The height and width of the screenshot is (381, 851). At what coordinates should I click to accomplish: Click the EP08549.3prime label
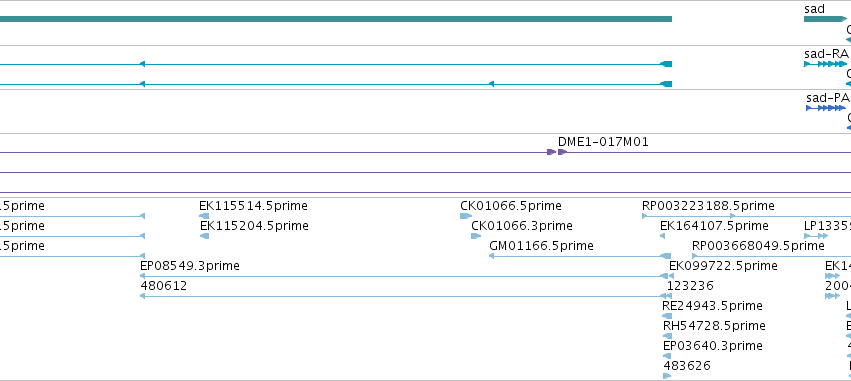click(190, 266)
